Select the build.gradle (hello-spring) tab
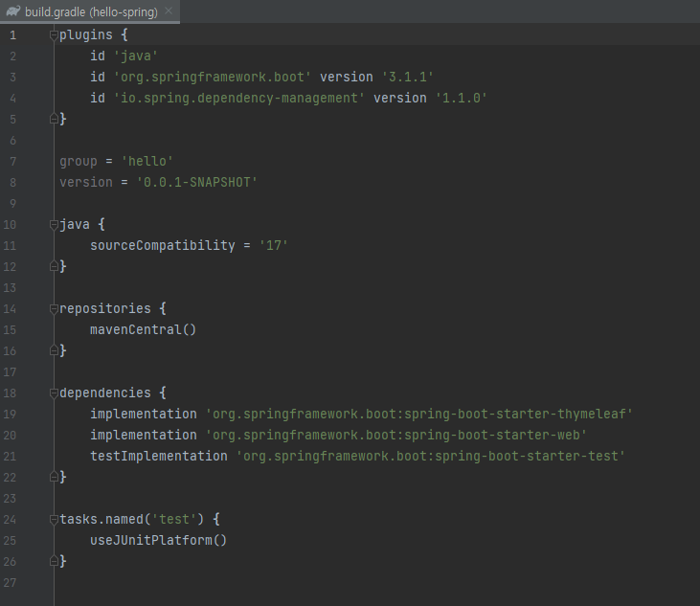700x606 pixels. click(x=90, y=11)
